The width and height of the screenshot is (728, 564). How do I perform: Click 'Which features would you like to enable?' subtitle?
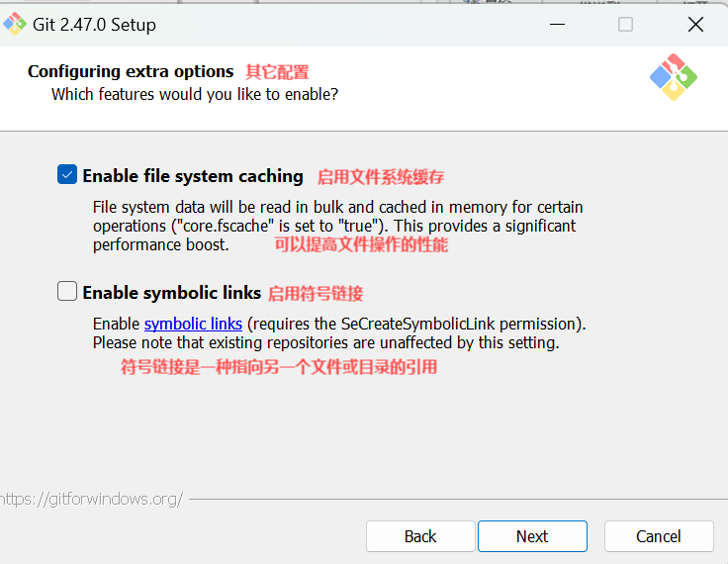[195, 94]
